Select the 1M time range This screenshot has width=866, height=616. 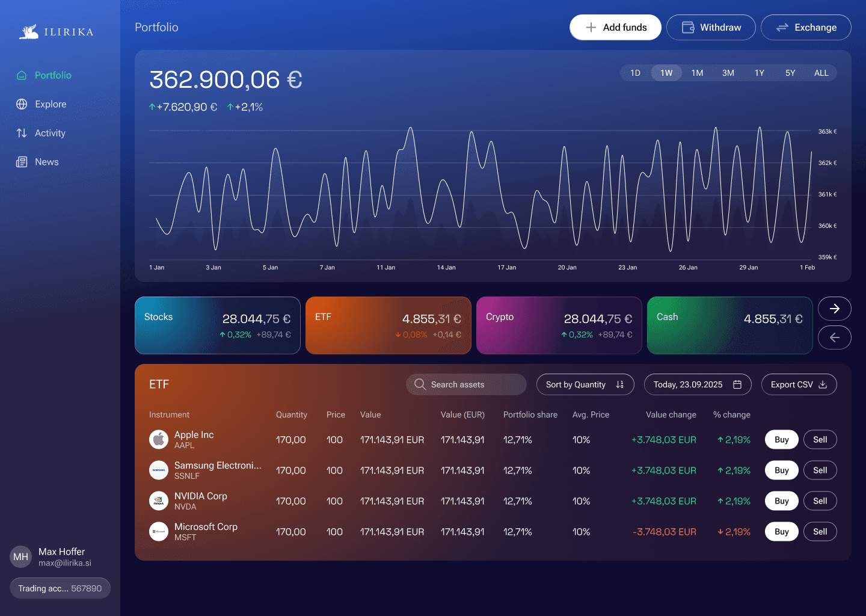[x=697, y=73]
